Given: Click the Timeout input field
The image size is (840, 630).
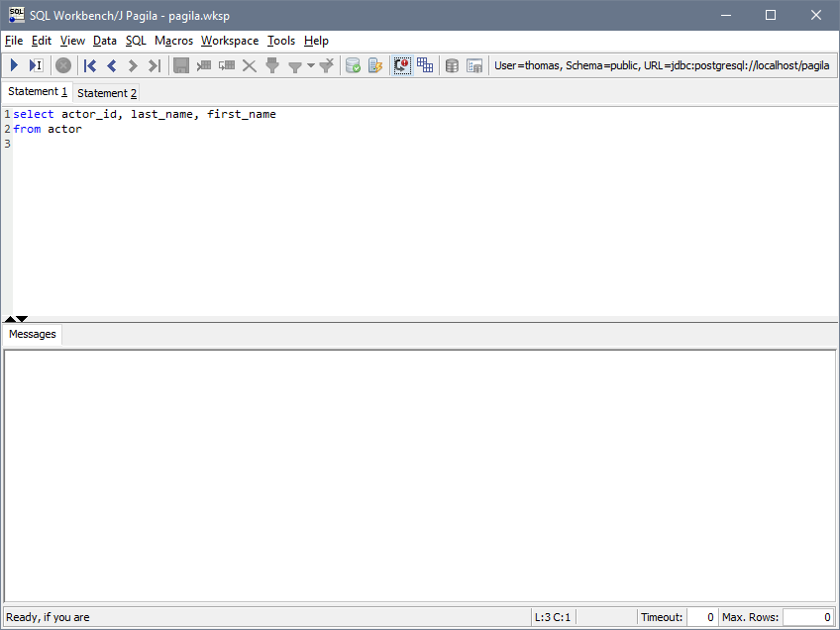Looking at the screenshot, I should [x=703, y=617].
